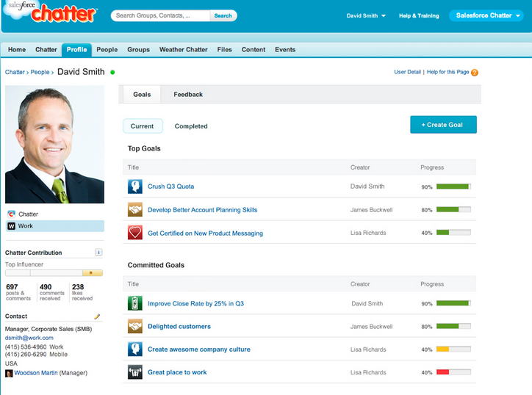
Task: Click the Top Influencer contribution bar
Action: click(54, 273)
